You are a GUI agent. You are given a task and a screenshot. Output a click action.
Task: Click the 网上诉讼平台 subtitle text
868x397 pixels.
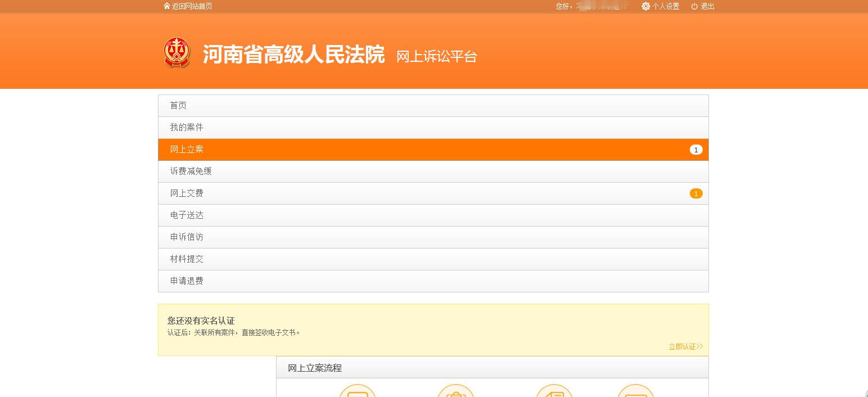click(x=437, y=57)
